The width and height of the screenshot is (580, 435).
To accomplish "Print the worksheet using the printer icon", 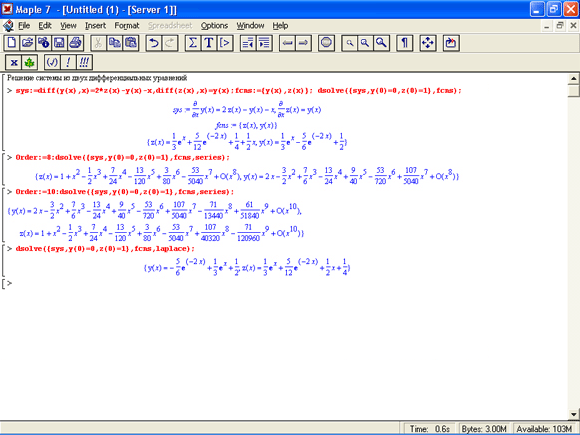I will (75, 43).
